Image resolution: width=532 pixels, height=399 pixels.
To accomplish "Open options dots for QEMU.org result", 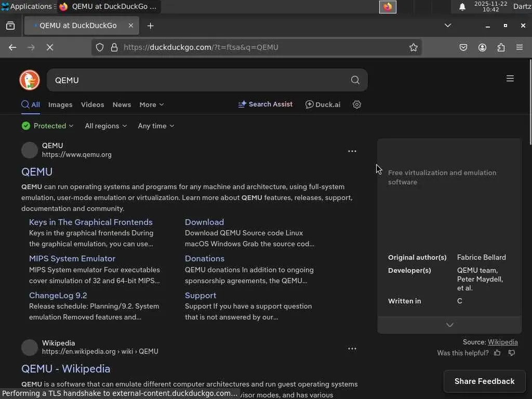I will [352, 151].
